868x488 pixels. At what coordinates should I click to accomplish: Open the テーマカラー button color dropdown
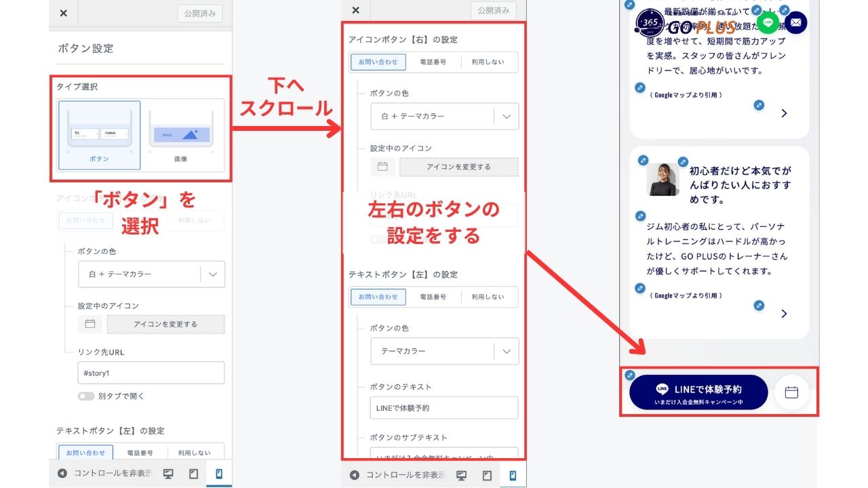coord(444,351)
